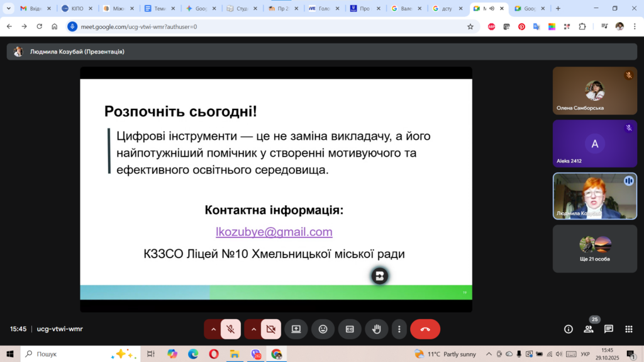Open the meeting details info icon
Viewport: 644px width, 362px height.
[568, 329]
